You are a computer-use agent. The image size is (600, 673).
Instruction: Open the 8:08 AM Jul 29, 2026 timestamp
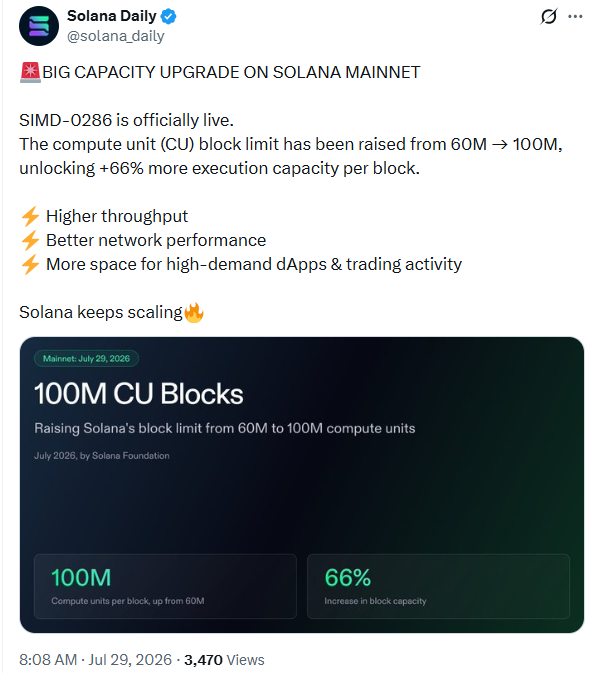[x=95, y=660]
